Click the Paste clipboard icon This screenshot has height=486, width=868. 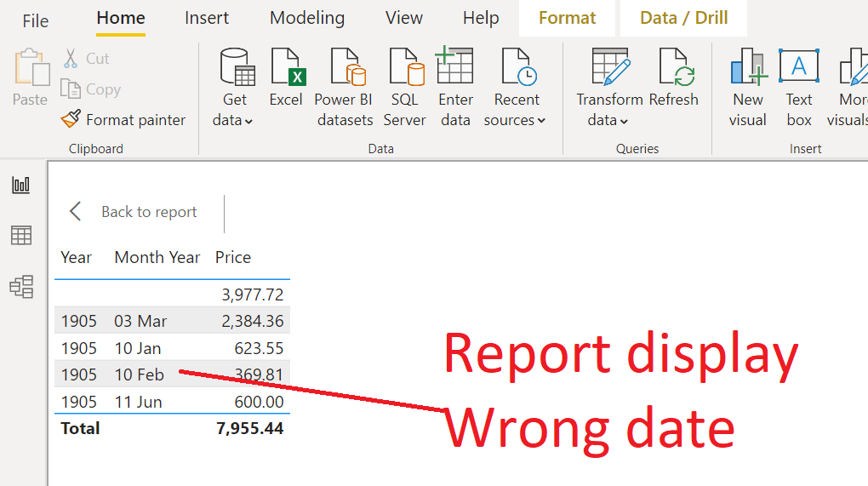[x=31, y=67]
